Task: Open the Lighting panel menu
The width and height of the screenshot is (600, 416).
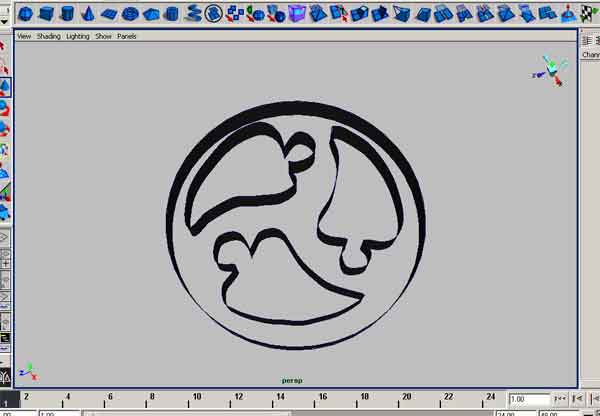Action: coord(78,36)
